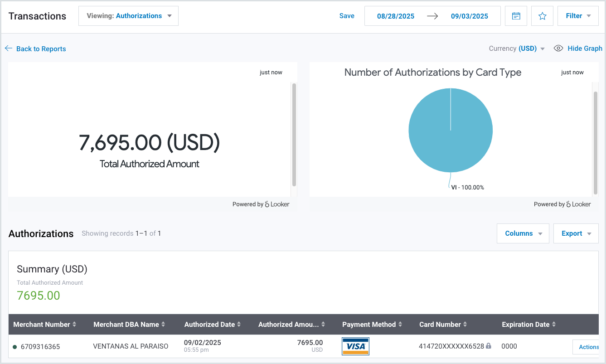Click the lock icon beside card number
The width and height of the screenshot is (606, 364).
click(489, 346)
